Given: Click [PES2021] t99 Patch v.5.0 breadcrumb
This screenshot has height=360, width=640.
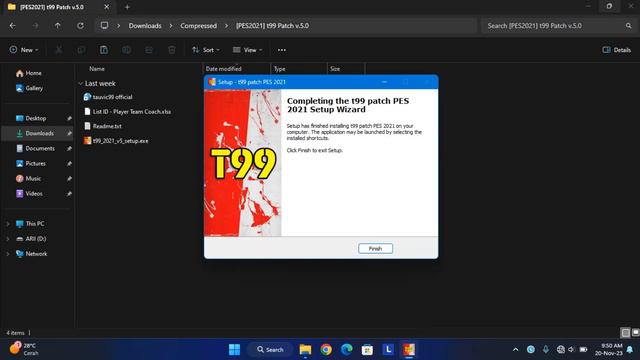Looking at the screenshot, I should coord(272,26).
